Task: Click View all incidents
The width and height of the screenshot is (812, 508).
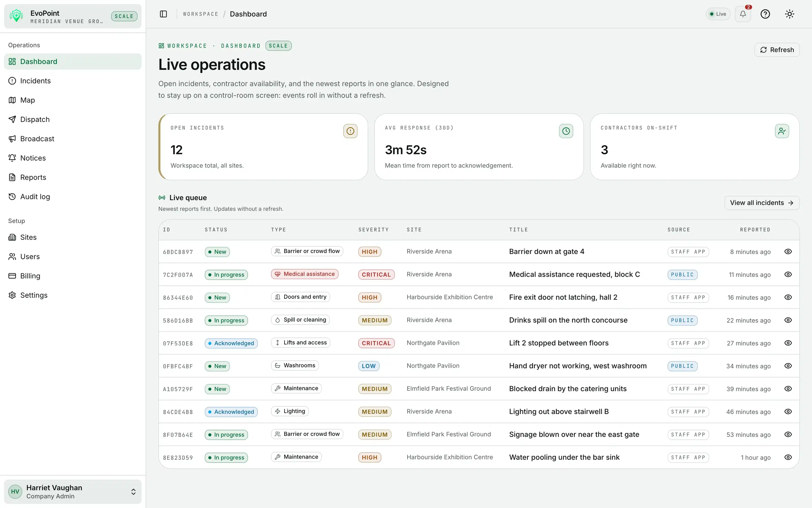Action: click(762, 203)
